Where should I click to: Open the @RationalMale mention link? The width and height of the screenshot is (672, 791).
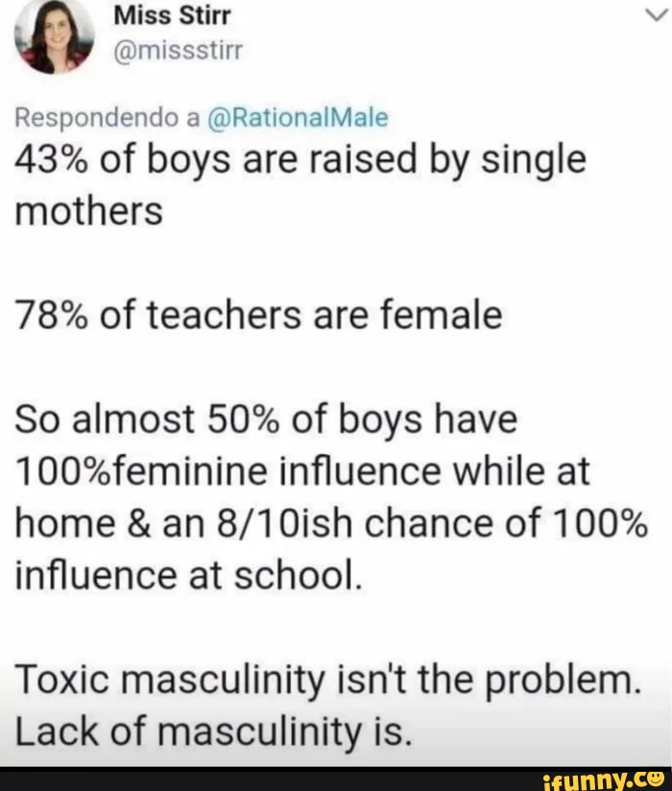point(298,118)
